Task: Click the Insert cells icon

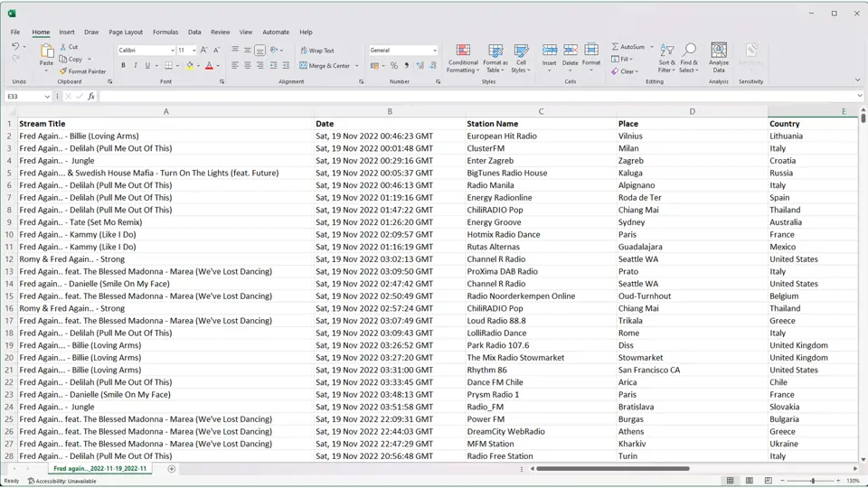Action: [x=549, y=50]
